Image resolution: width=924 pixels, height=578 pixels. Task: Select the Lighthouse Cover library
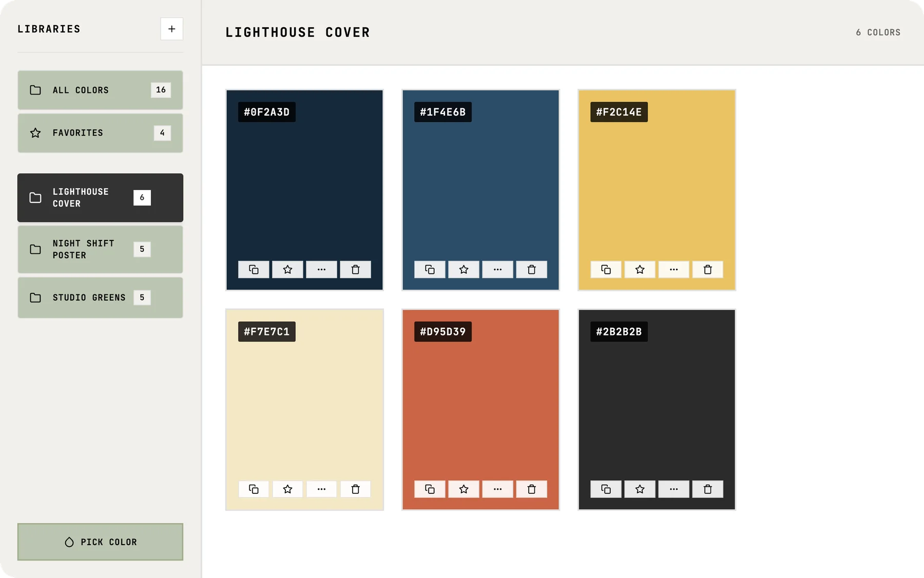tap(100, 198)
